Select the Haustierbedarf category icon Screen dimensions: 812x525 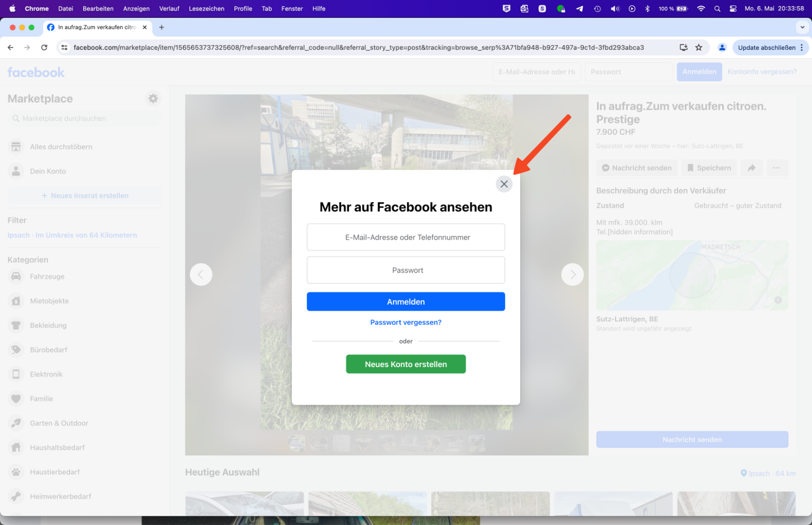16,472
